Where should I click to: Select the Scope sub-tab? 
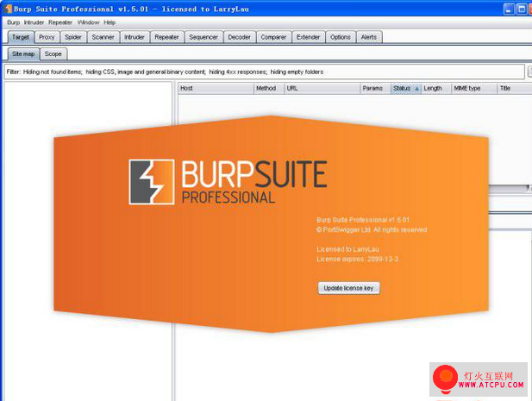pos(53,54)
